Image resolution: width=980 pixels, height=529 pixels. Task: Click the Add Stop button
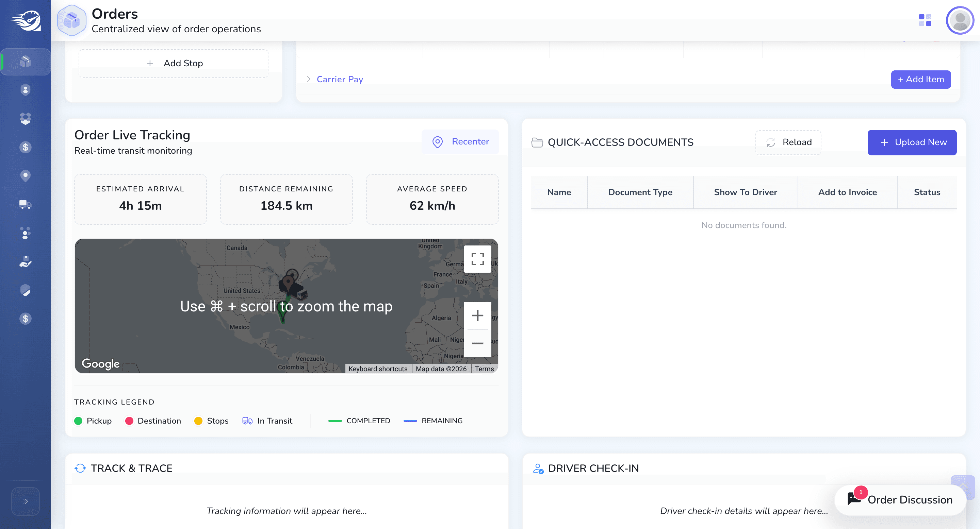coord(173,63)
